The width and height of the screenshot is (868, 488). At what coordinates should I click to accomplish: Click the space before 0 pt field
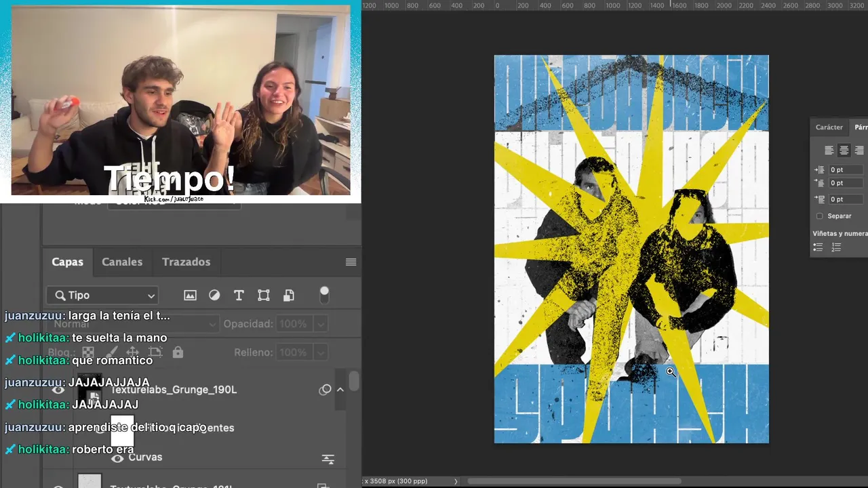tap(848, 199)
